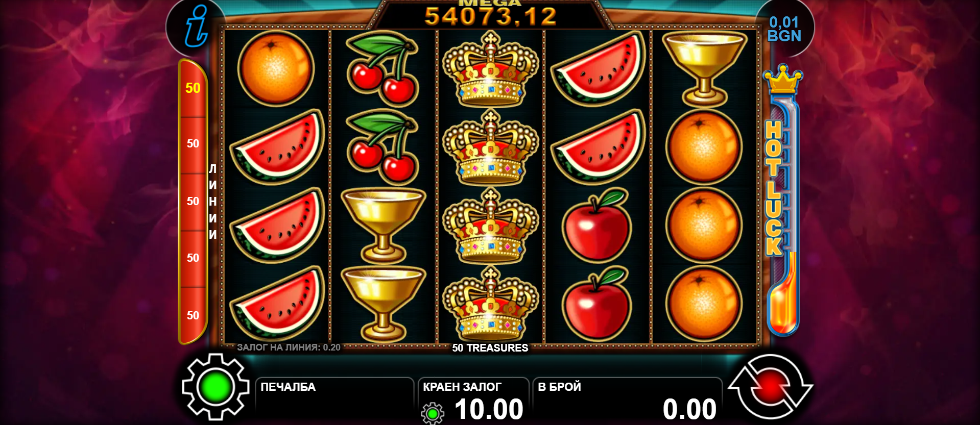This screenshot has height=425, width=980.
Task: Click the top cherries symbol on second reel
Action: pyautogui.click(x=383, y=68)
